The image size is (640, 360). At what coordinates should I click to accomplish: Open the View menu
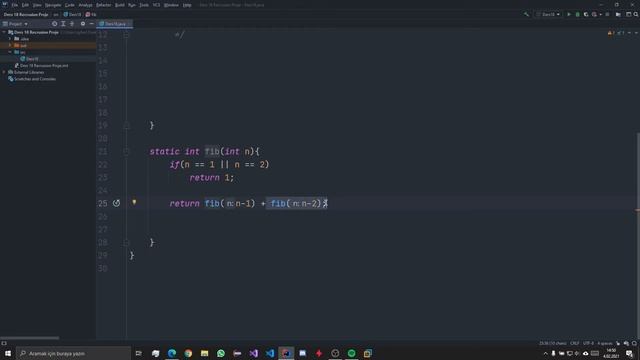pyautogui.click(x=37, y=5)
